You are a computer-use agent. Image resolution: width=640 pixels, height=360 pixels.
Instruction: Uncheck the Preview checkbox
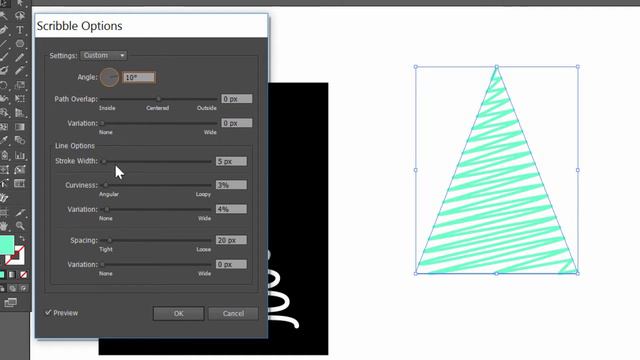48,313
